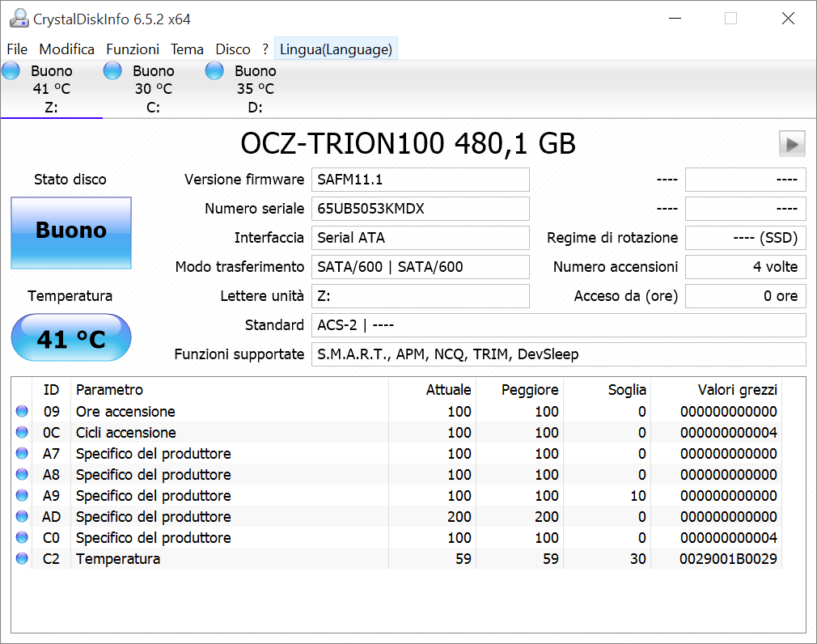This screenshot has width=817, height=644.
Task: Click the Lettere unità field Z:
Action: click(x=421, y=296)
